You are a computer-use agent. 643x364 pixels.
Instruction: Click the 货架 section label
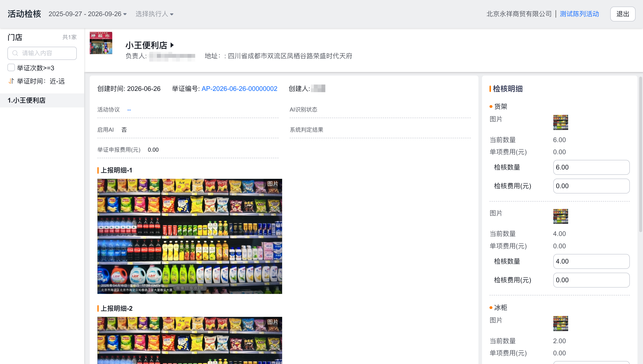[501, 106]
